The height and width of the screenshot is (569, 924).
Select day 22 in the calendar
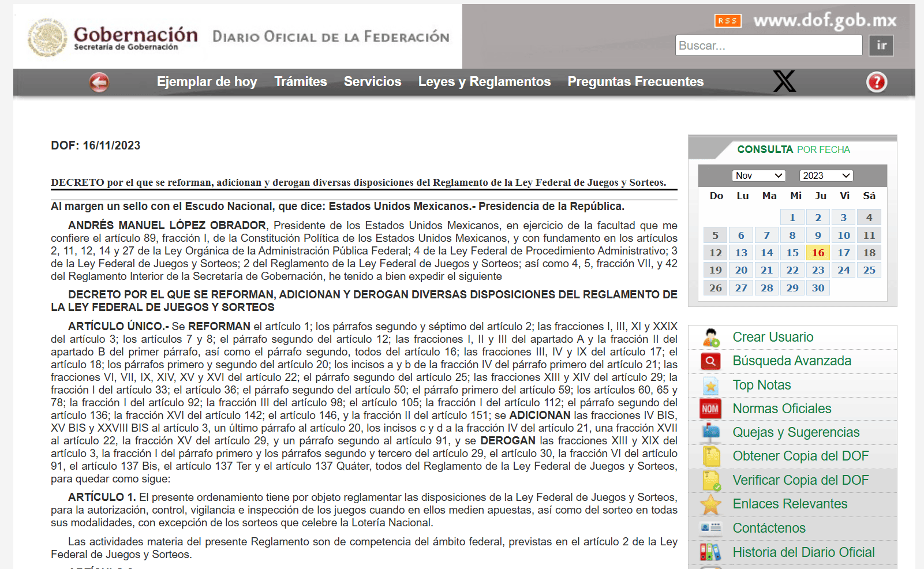792,270
